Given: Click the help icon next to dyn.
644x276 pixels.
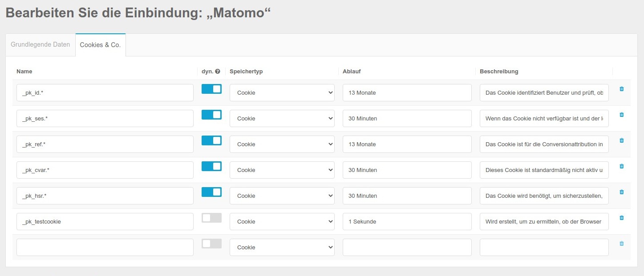Looking at the screenshot, I should (218, 72).
